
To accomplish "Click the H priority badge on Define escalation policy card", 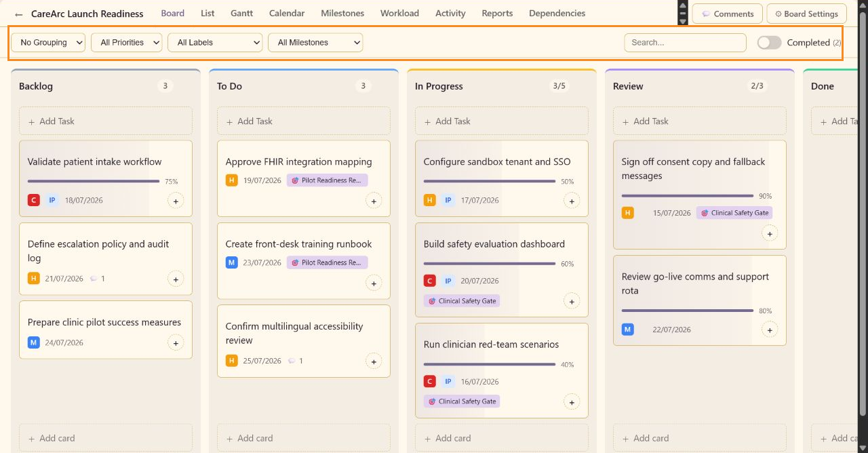I will click(34, 279).
